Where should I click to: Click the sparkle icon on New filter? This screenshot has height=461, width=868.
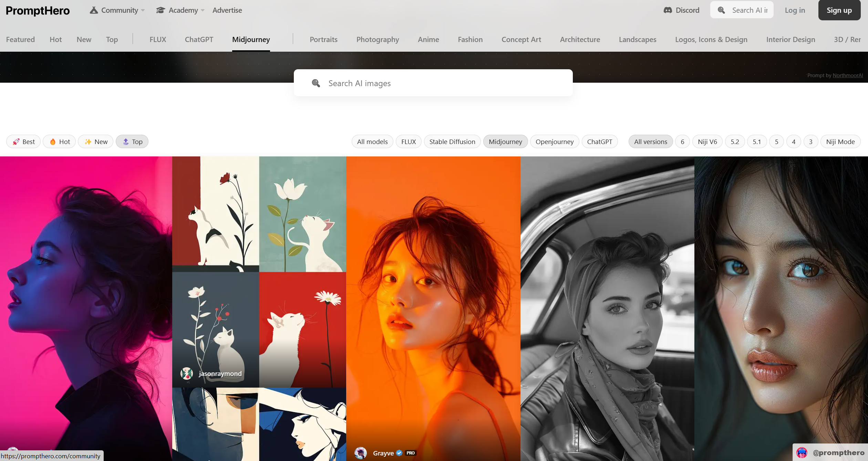click(x=88, y=142)
